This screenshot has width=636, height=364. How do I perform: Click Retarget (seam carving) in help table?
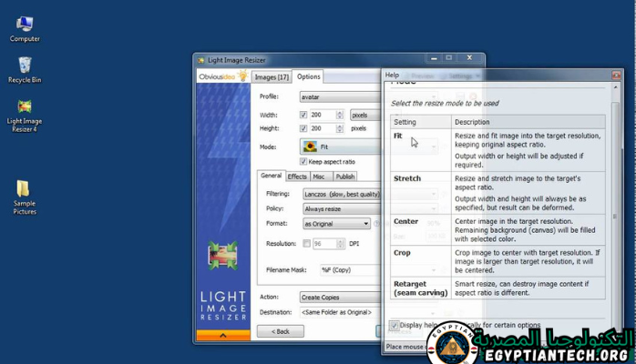pyautogui.click(x=421, y=288)
